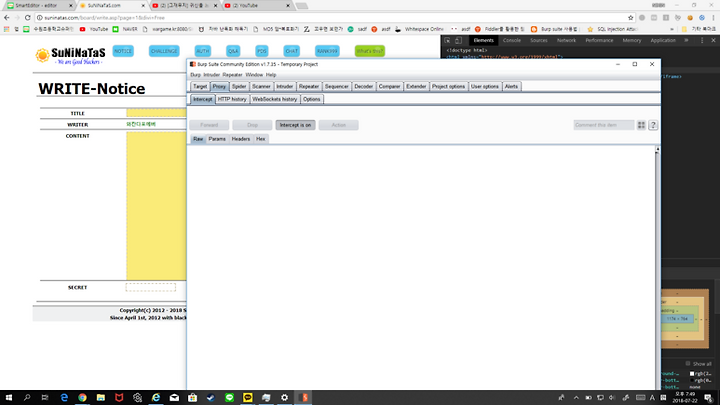Open KakaoTalk from taskbar
This screenshot has width=720, height=405.
248,398
